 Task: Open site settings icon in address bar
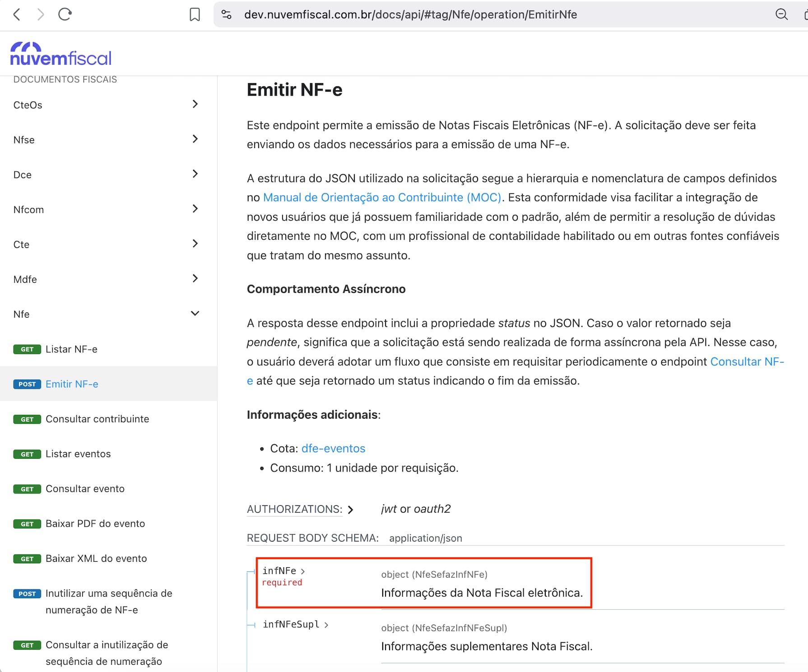(227, 14)
